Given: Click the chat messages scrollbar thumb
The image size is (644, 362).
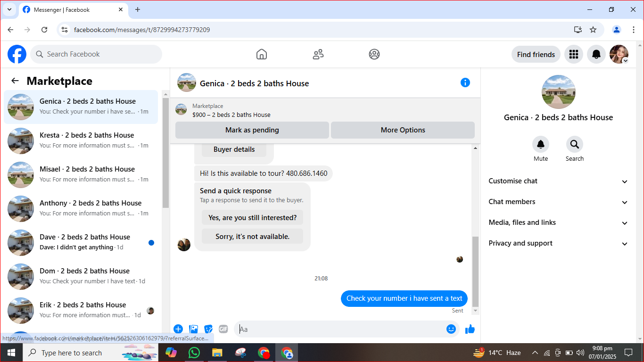Looking at the screenshot, I should point(475,271).
